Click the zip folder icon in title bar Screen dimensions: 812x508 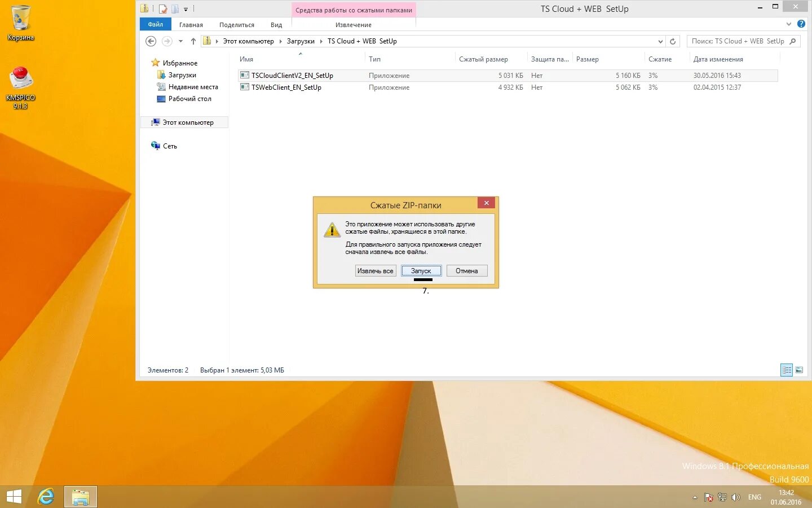145,8
